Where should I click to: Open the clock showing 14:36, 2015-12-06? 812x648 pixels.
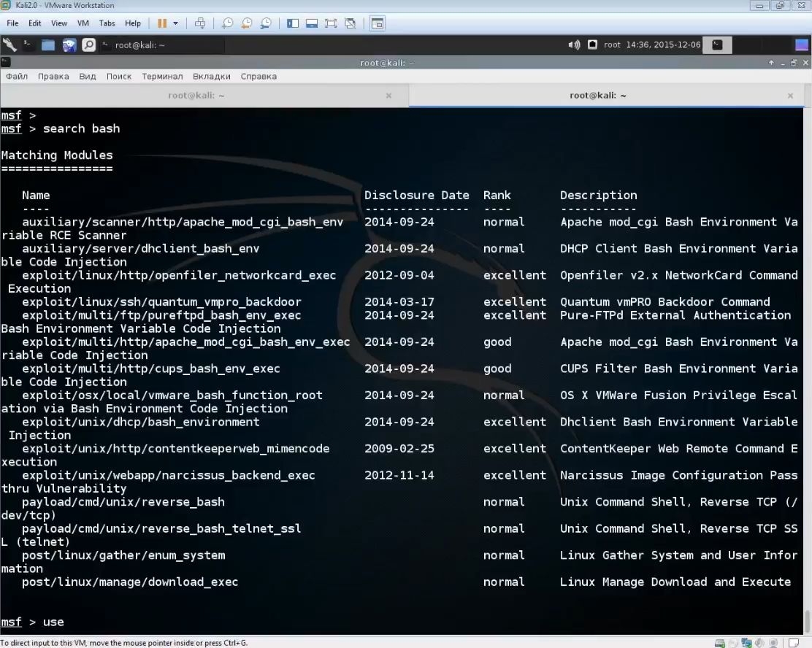click(x=663, y=45)
